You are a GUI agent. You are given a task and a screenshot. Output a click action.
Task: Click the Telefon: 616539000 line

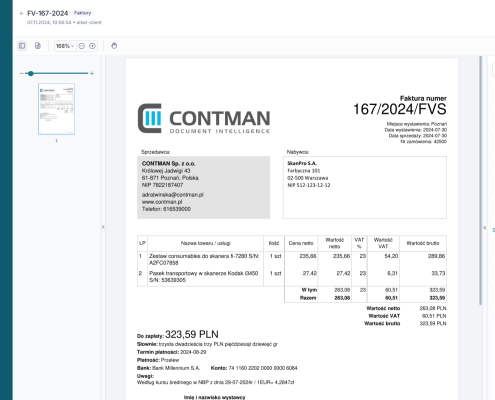[x=166, y=209]
